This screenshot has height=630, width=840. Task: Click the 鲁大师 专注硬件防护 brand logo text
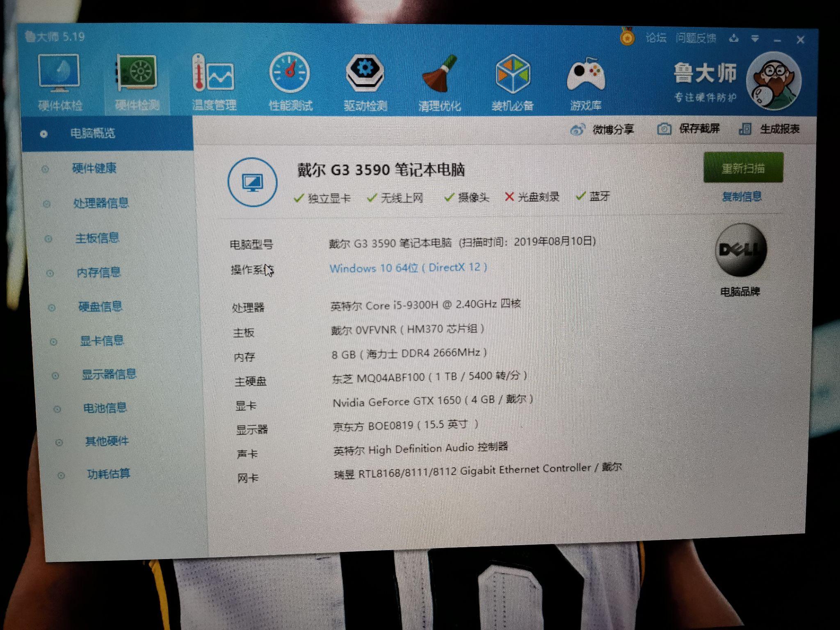click(x=705, y=82)
